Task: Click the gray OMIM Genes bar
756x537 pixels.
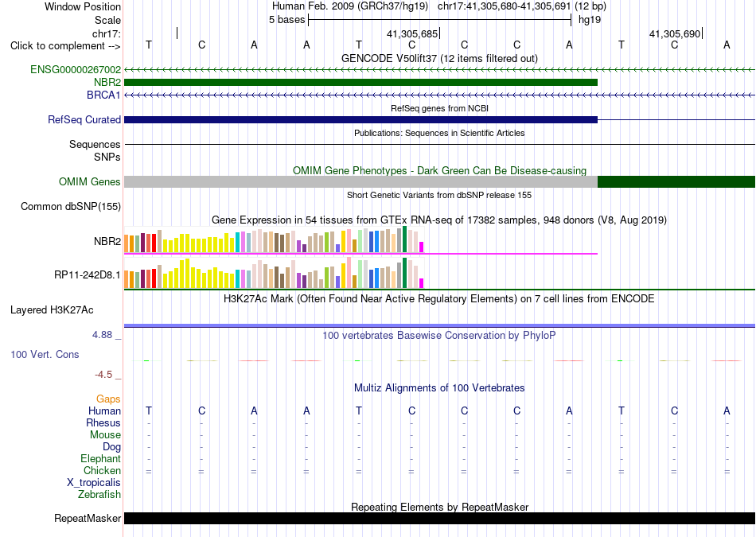Action: [x=360, y=181]
